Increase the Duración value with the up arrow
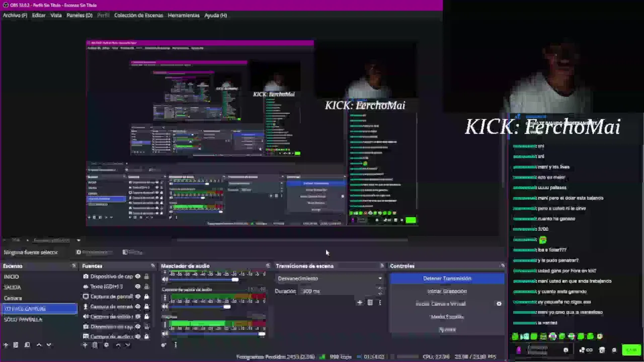 click(x=380, y=289)
